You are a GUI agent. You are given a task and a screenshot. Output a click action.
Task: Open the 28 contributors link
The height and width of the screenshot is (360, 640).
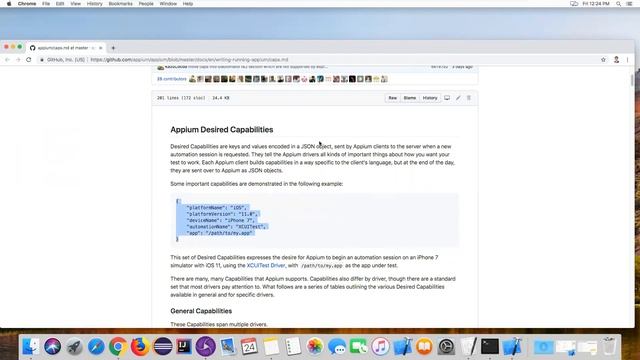point(171,79)
